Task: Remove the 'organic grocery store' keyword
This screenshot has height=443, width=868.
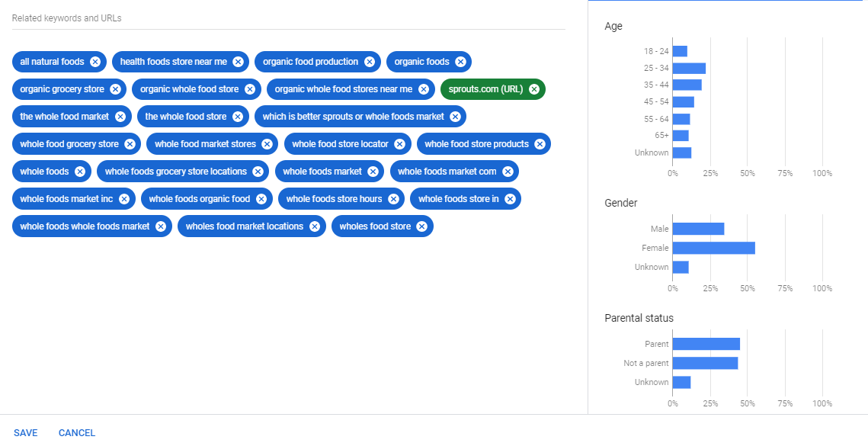Action: pos(114,88)
